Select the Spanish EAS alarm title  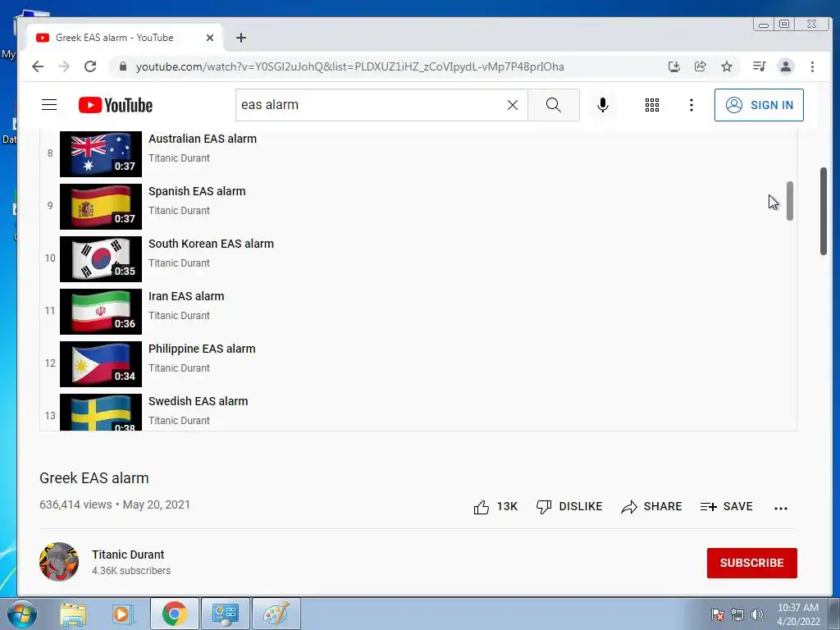(x=197, y=191)
